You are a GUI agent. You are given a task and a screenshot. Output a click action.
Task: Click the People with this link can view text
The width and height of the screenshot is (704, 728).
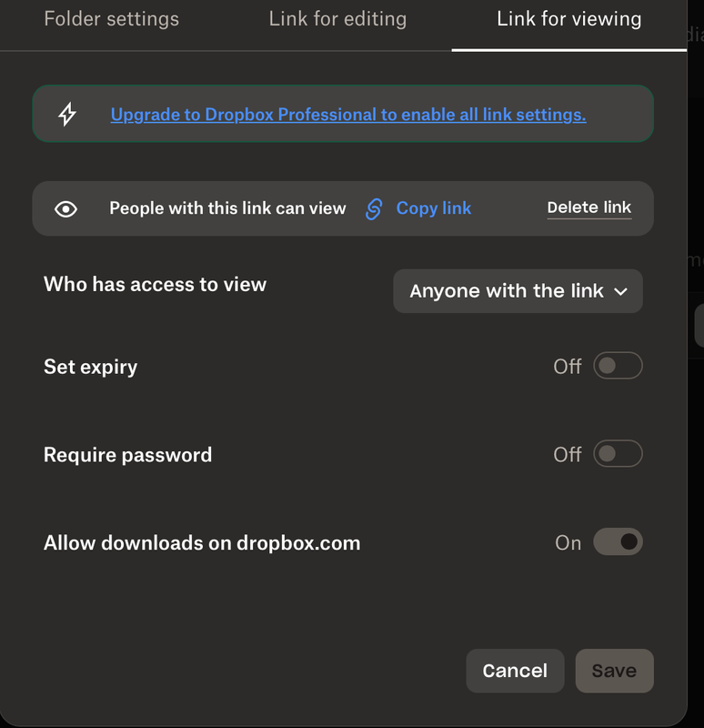point(227,208)
